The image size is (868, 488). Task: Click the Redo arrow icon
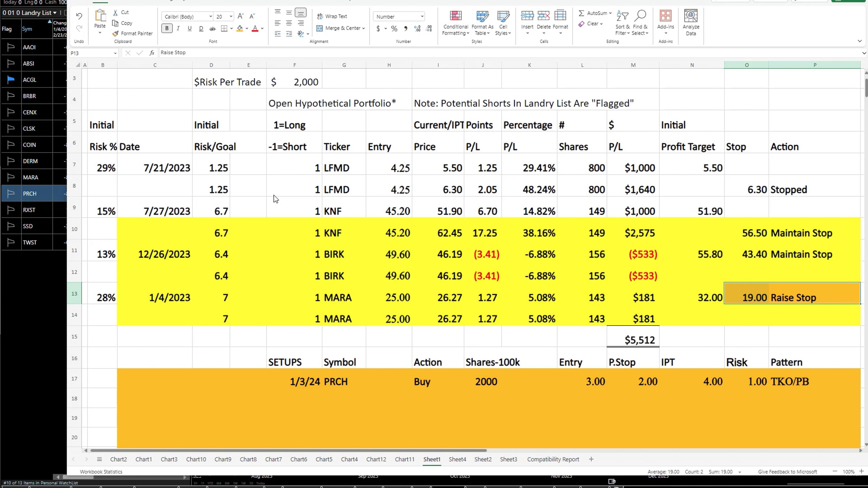[79, 28]
